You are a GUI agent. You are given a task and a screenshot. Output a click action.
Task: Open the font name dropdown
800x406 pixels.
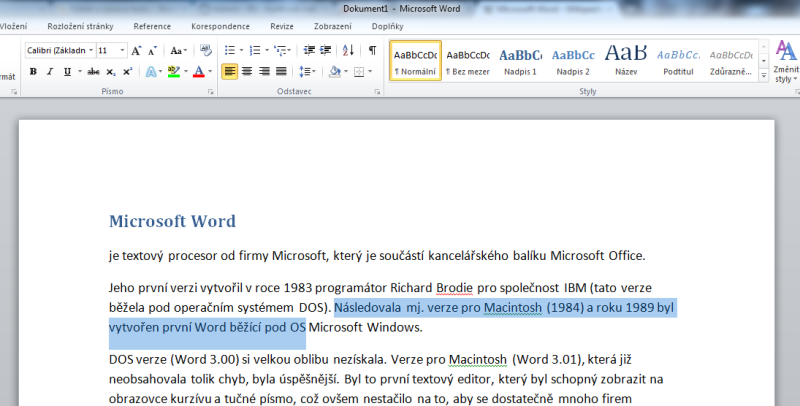pyautogui.click(x=91, y=50)
